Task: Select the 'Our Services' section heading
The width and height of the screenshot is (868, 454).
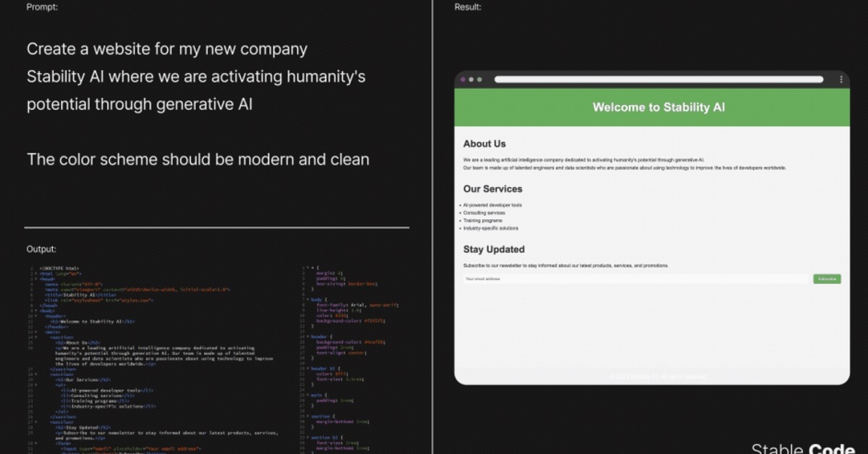Action: pyautogui.click(x=493, y=189)
